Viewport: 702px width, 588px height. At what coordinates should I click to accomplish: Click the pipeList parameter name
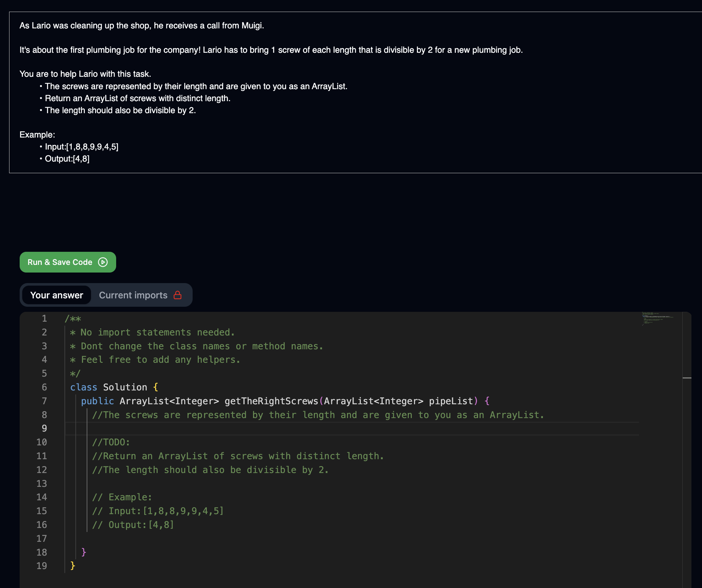click(451, 401)
